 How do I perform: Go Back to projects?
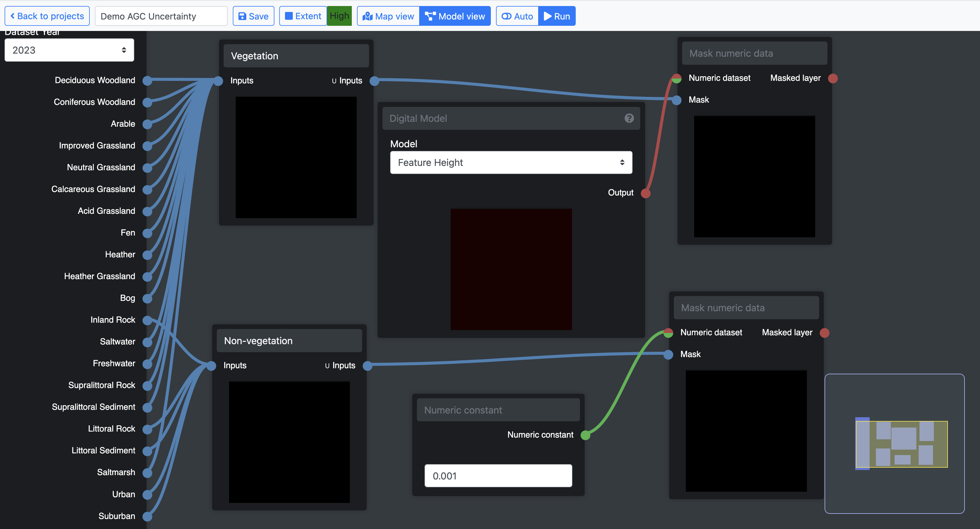point(47,16)
